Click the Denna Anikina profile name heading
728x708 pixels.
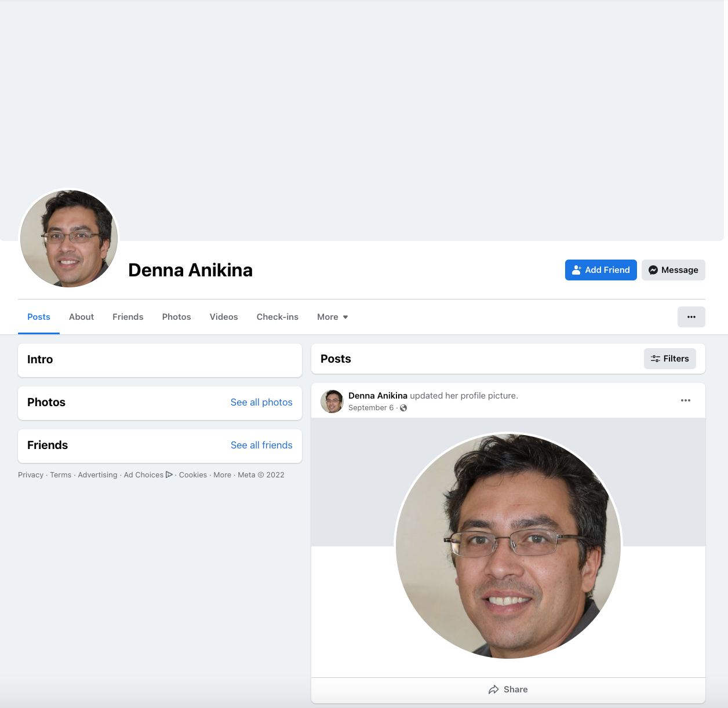[x=190, y=270]
